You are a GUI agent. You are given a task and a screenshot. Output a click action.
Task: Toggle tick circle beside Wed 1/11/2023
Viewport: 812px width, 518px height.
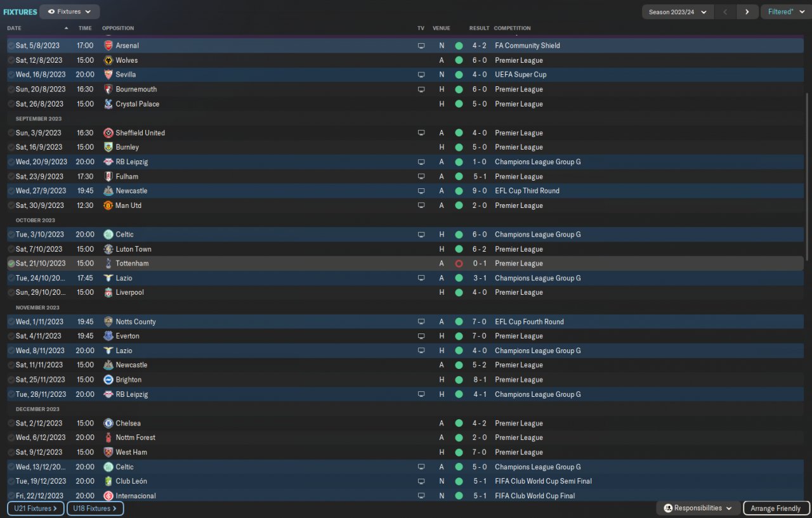[x=11, y=321]
